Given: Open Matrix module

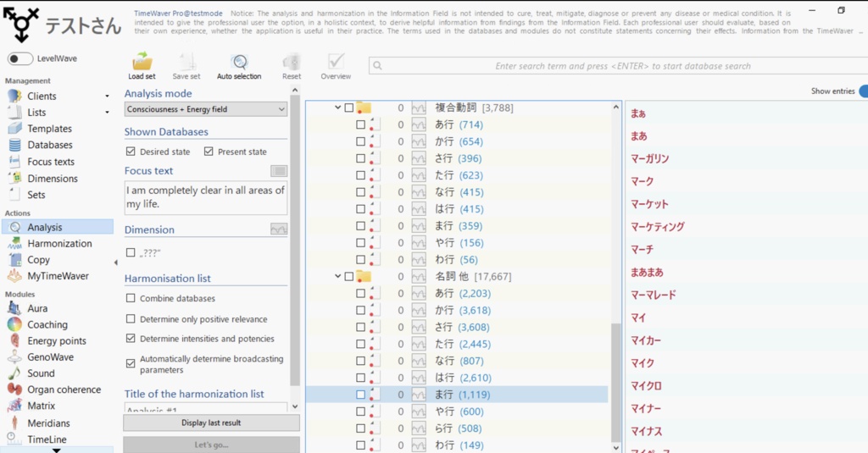Looking at the screenshot, I should [41, 406].
